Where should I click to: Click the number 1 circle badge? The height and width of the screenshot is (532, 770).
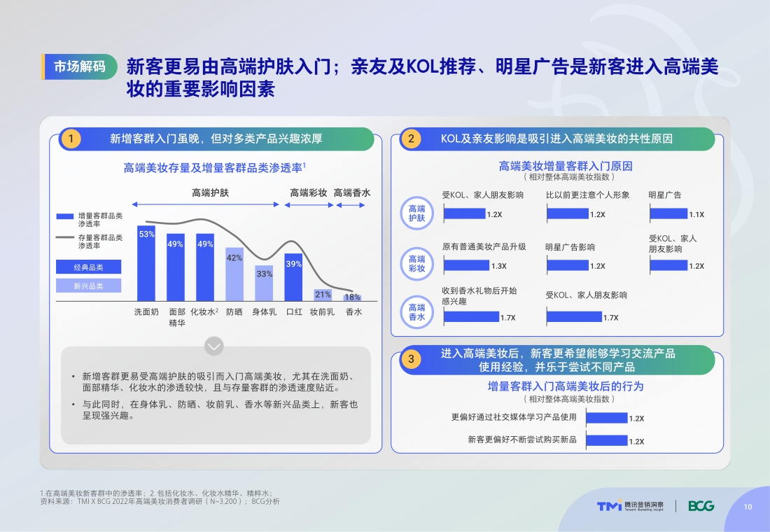70,139
